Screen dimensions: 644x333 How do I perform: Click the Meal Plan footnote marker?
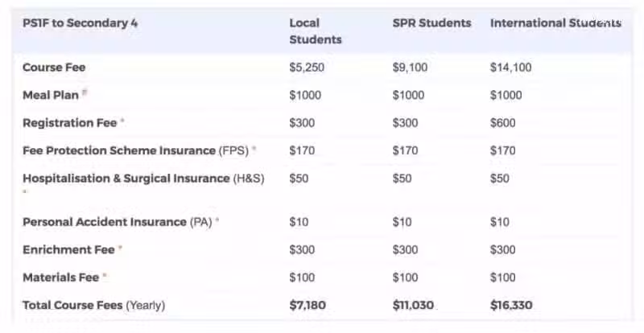tap(85, 92)
